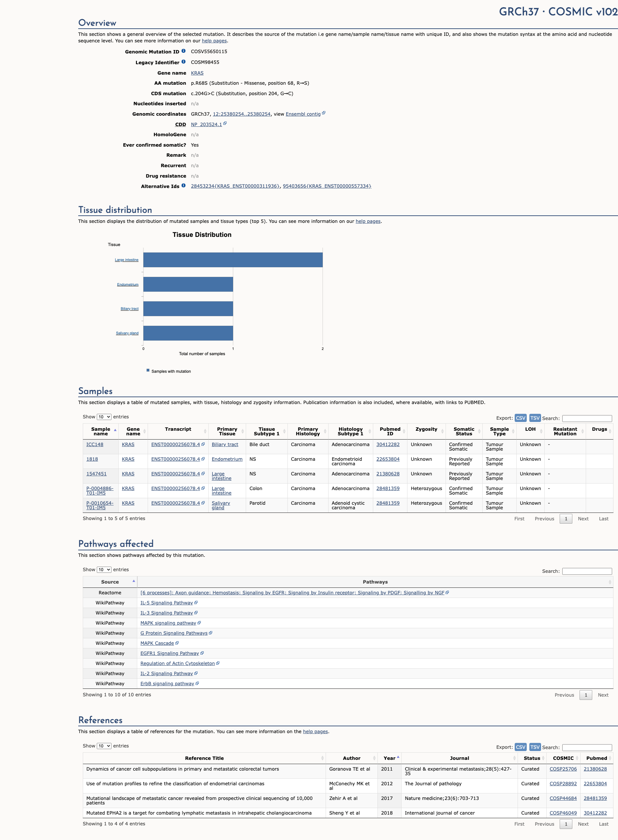Focus the Samples table search field
This screenshot has height=840, width=618.
(x=587, y=418)
